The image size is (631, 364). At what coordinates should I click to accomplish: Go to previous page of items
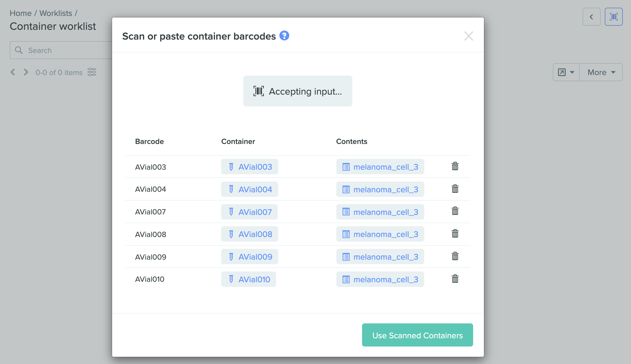click(x=13, y=72)
